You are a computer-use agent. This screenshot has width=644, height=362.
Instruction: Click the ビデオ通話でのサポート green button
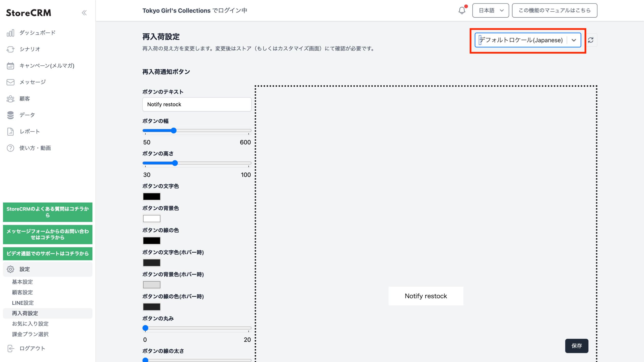pos(48,253)
